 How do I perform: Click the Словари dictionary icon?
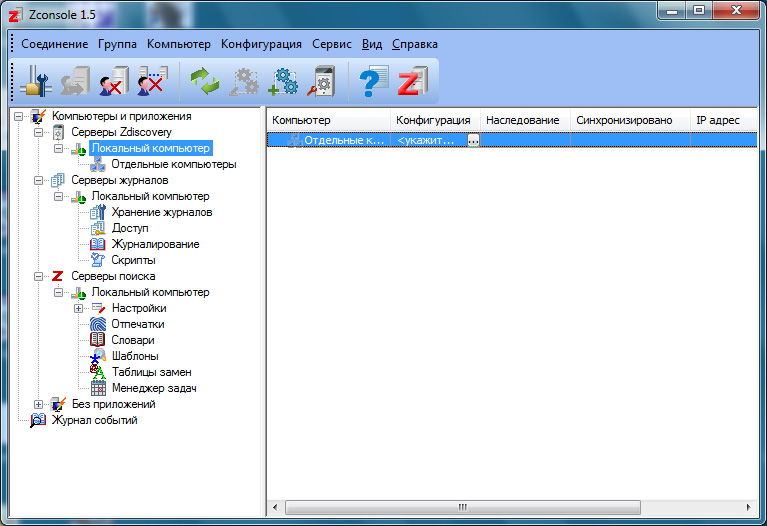[98, 340]
